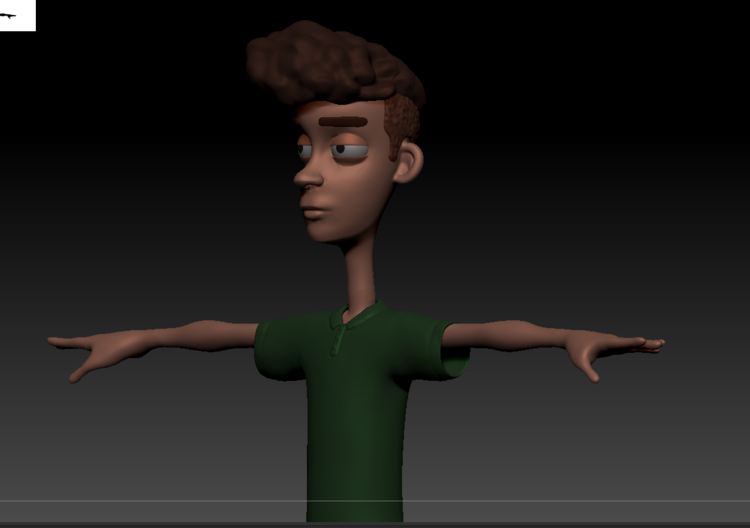
Task: Click the character's visible ear
Action: (408, 162)
